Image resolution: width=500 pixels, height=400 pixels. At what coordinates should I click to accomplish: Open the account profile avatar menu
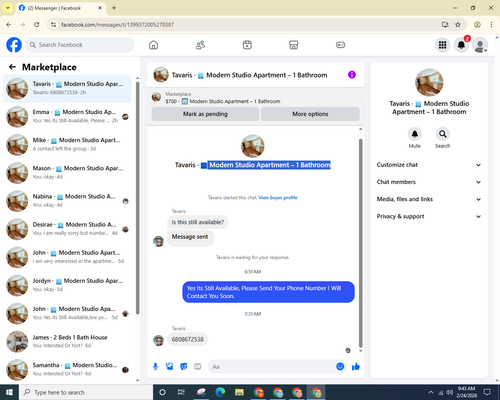pyautogui.click(x=480, y=46)
